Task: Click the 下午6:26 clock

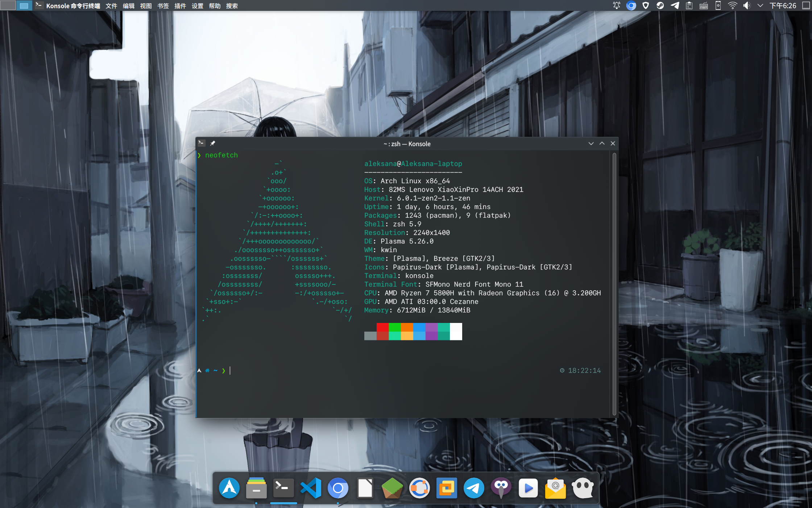Action: click(783, 6)
